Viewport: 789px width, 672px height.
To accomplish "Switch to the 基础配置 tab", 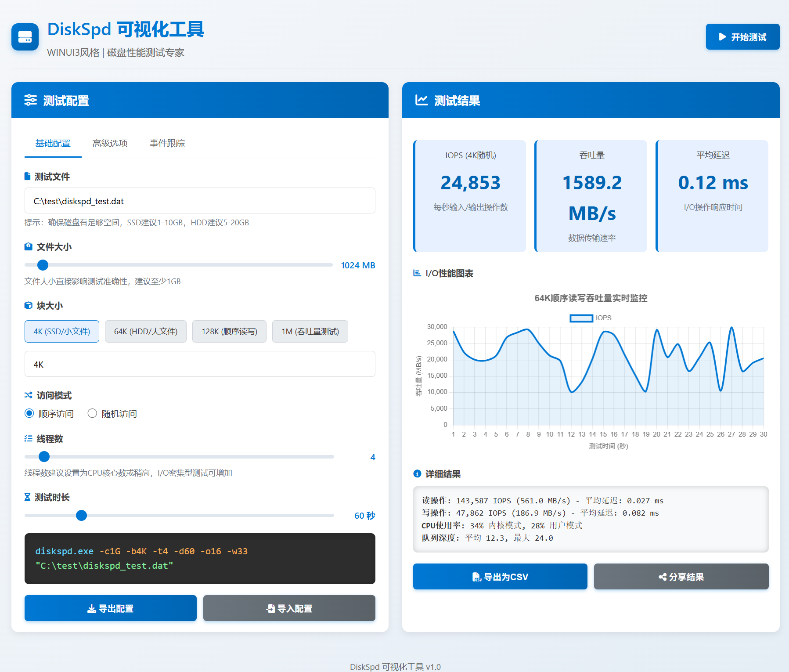I will 53,144.
